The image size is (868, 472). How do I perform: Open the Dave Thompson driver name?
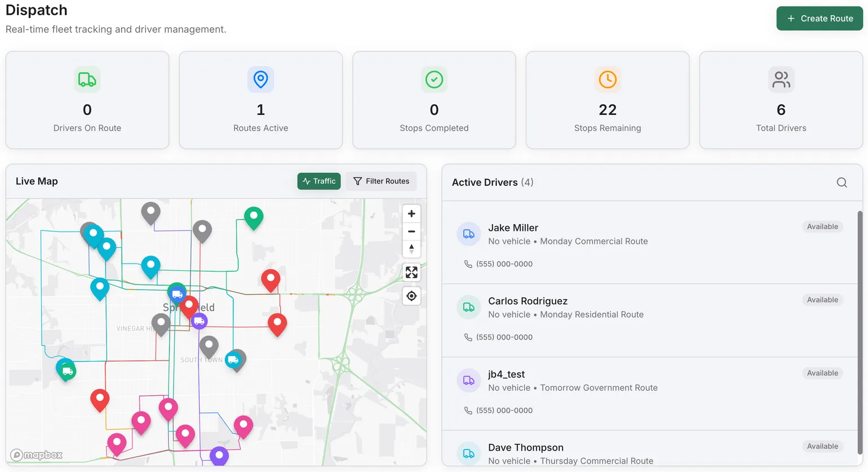pos(526,448)
